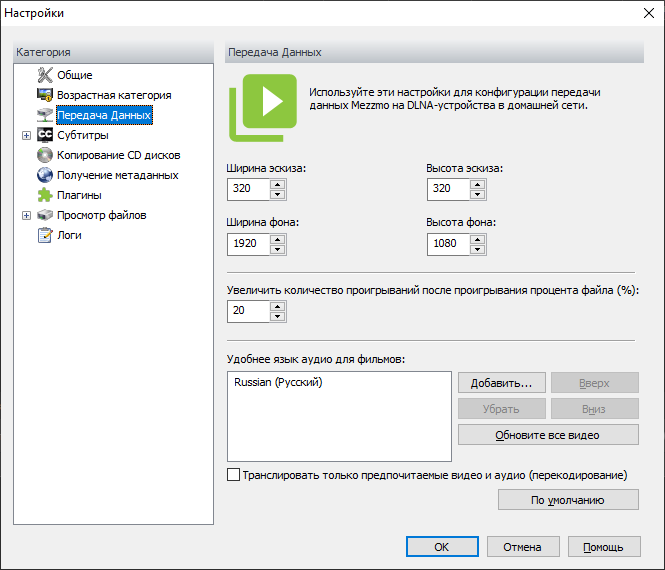Confirm settings with OK button
This screenshot has height=570, width=665.
(x=442, y=547)
